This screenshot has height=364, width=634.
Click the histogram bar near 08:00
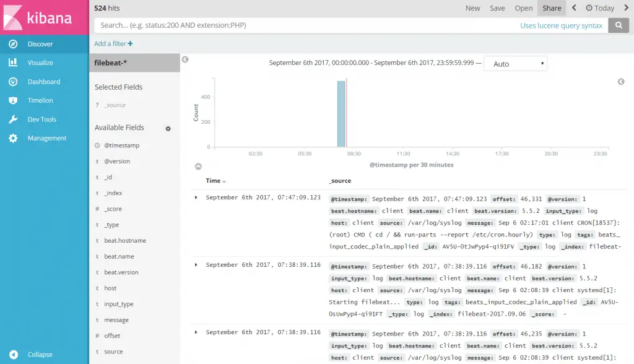click(341, 114)
